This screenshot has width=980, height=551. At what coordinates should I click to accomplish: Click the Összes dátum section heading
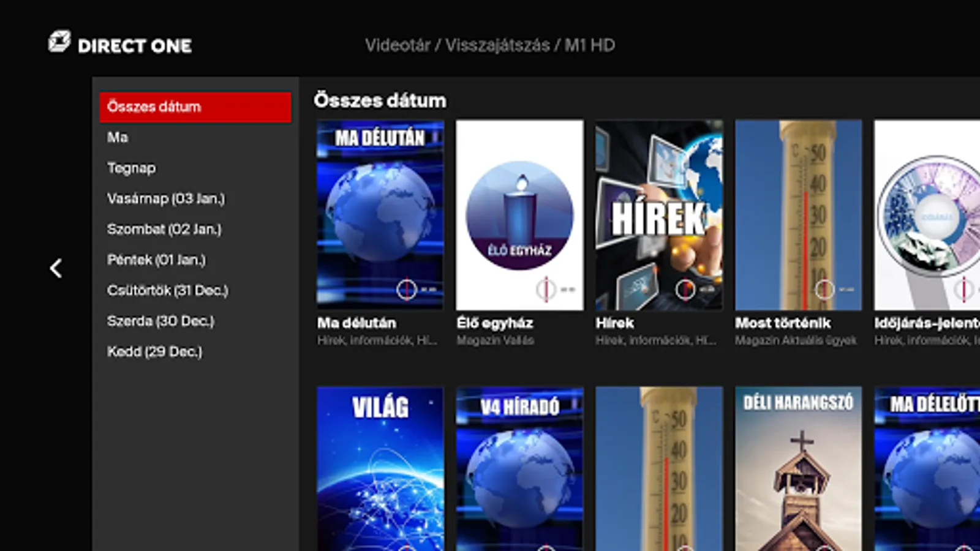[x=380, y=100]
